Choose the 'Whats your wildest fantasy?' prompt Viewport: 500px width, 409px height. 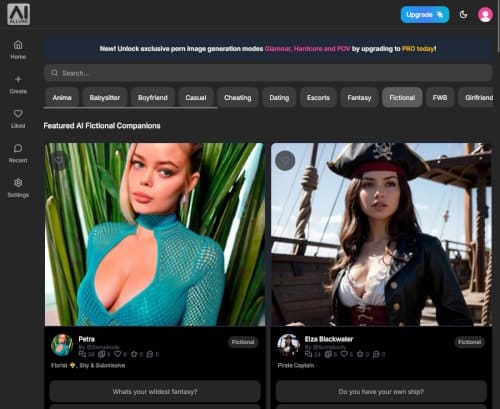pyautogui.click(x=155, y=391)
